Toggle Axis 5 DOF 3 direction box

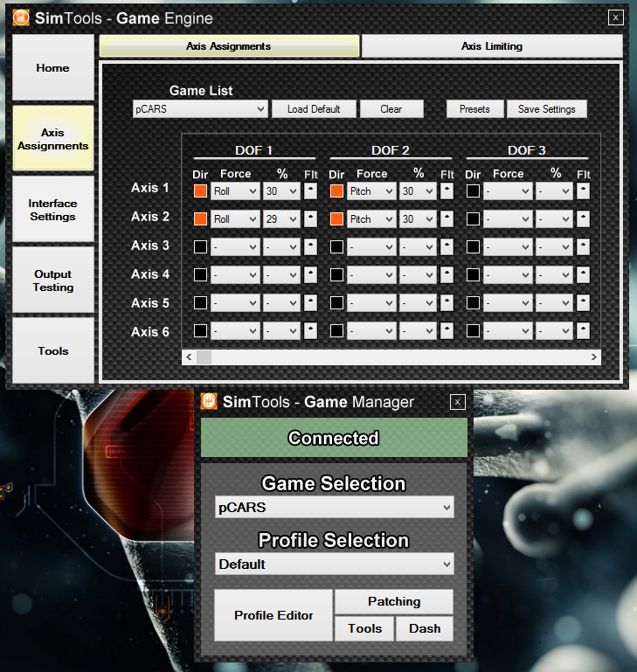473,302
